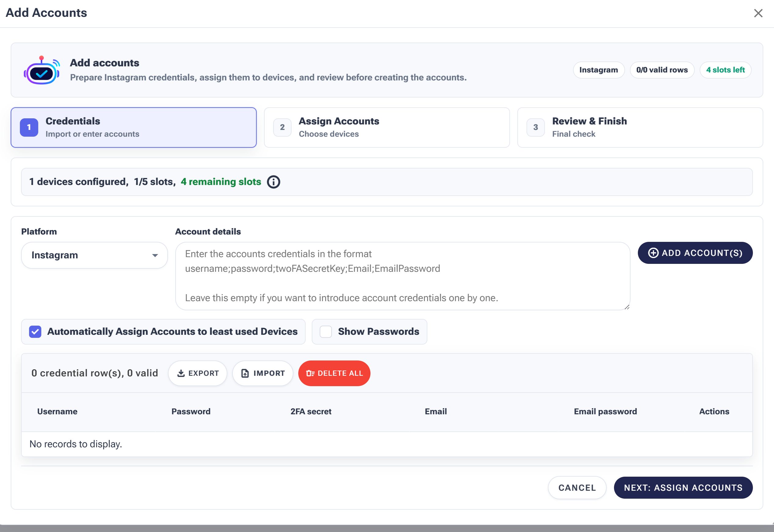
Task: Click the Account details label
Action: (208, 232)
